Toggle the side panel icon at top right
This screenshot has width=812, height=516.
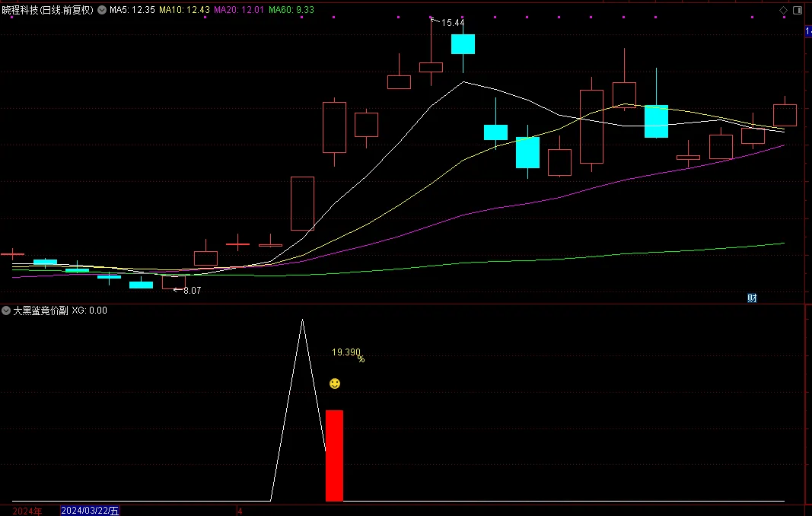(798, 11)
